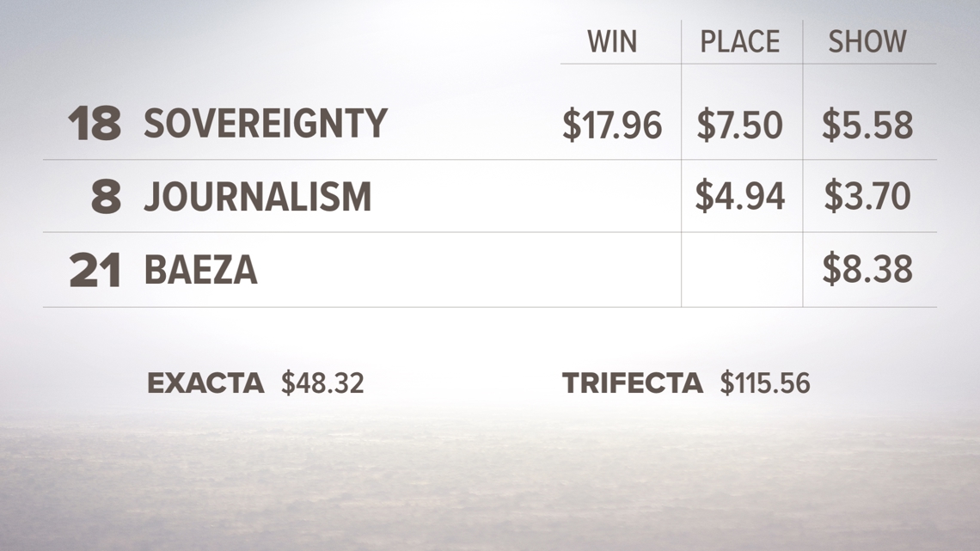Click the WIN column header
The image size is (980, 551).
point(612,42)
